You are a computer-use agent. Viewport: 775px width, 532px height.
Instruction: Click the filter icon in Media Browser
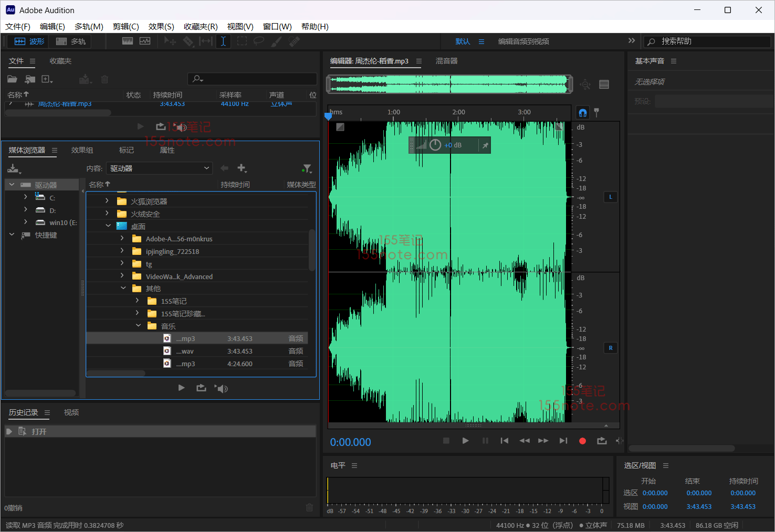307,168
